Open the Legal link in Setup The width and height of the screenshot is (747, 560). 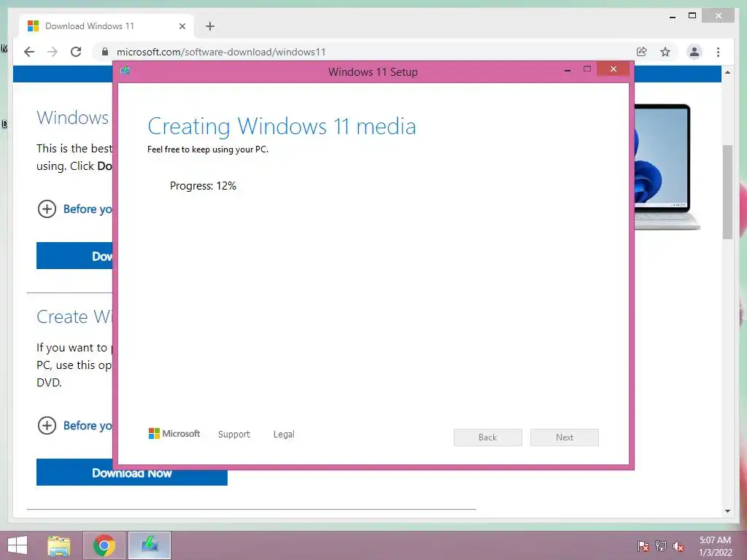tap(284, 435)
